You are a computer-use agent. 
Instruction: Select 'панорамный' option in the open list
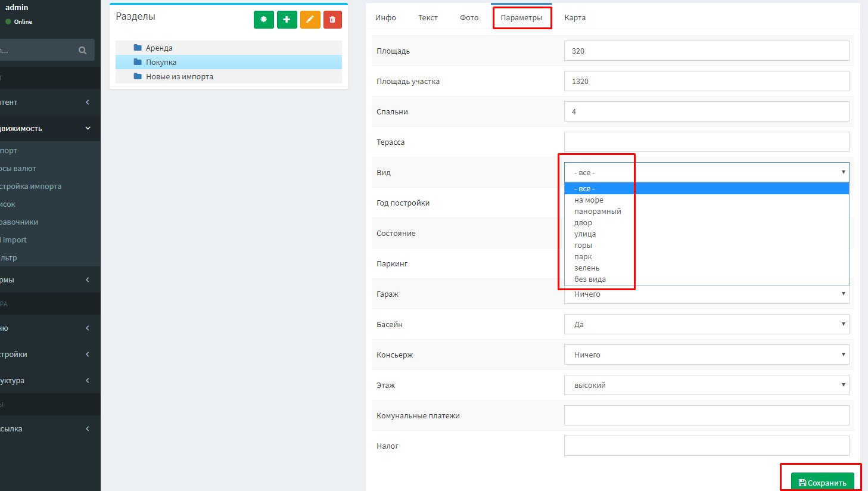tap(598, 212)
